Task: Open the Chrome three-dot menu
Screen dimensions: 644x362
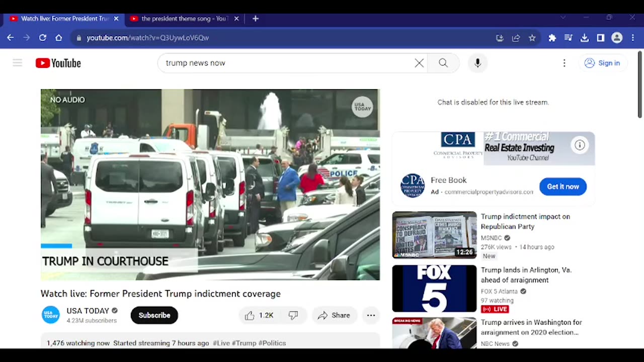Action: [632, 38]
